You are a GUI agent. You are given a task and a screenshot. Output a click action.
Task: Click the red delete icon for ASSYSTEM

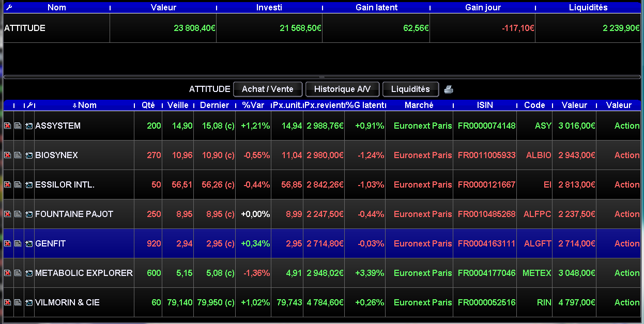point(8,126)
